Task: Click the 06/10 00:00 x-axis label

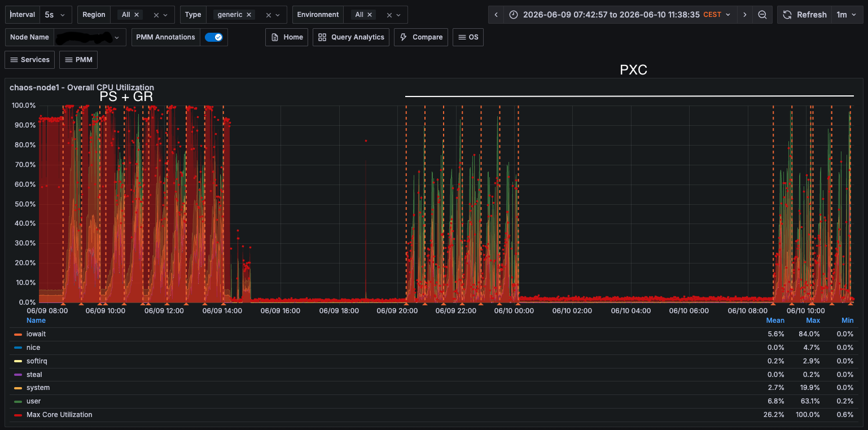Action: tap(514, 311)
